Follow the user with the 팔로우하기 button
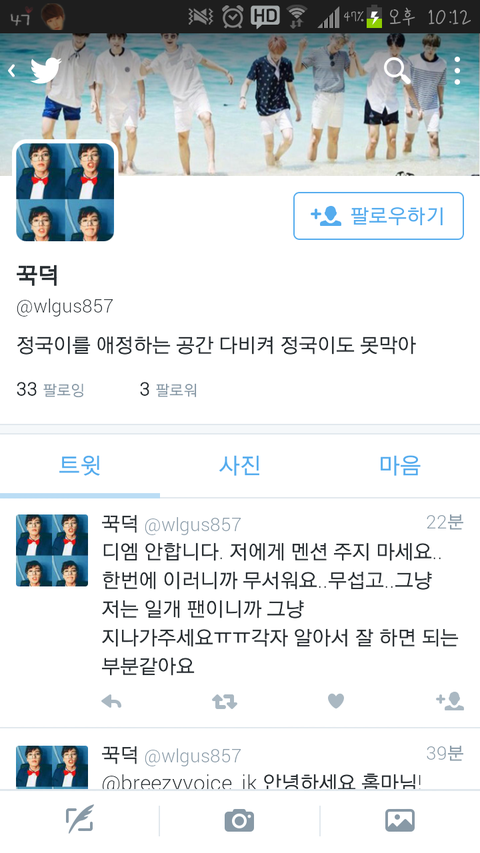 (x=379, y=216)
